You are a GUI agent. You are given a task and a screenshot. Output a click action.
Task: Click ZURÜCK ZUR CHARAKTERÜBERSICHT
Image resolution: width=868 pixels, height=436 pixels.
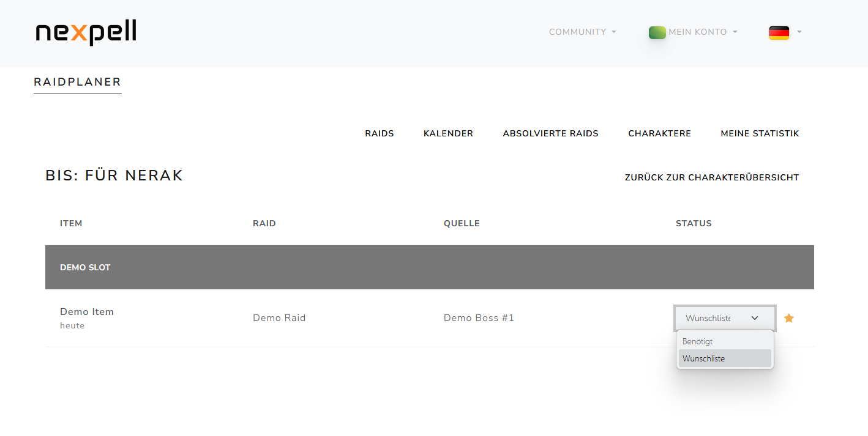coord(712,177)
